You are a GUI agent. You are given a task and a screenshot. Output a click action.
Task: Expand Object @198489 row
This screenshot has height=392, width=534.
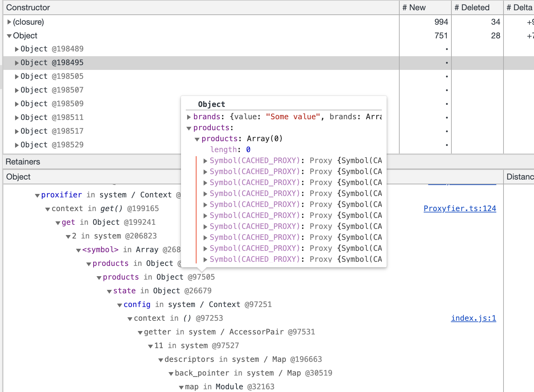click(x=17, y=49)
